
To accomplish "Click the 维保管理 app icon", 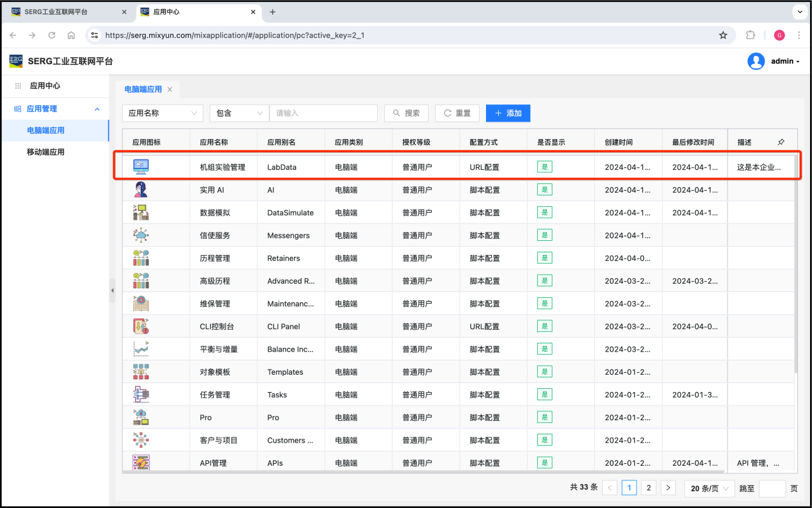I will coord(141,304).
